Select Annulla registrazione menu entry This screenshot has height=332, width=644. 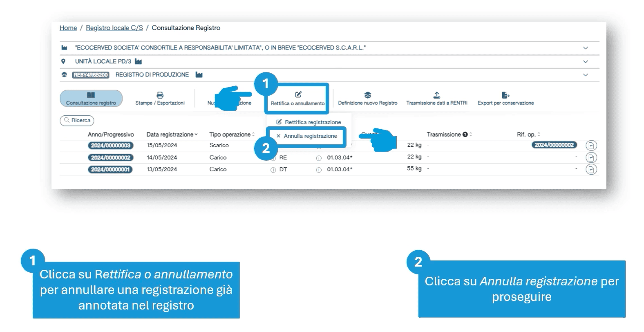pyautogui.click(x=310, y=136)
